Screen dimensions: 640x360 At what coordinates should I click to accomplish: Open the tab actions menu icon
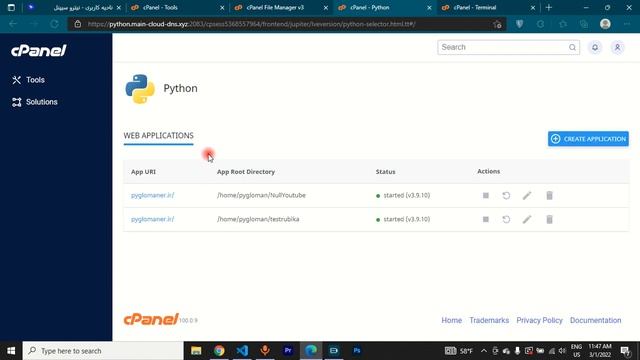tap(11, 7)
